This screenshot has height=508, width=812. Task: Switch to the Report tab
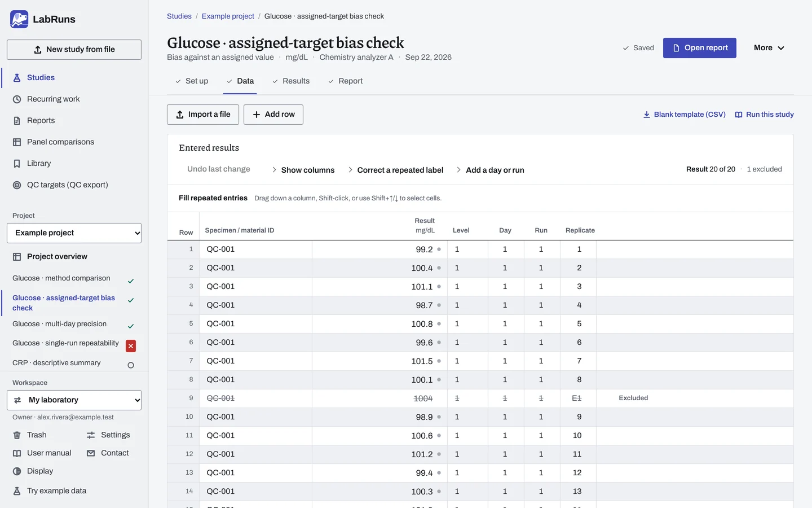pyautogui.click(x=345, y=81)
